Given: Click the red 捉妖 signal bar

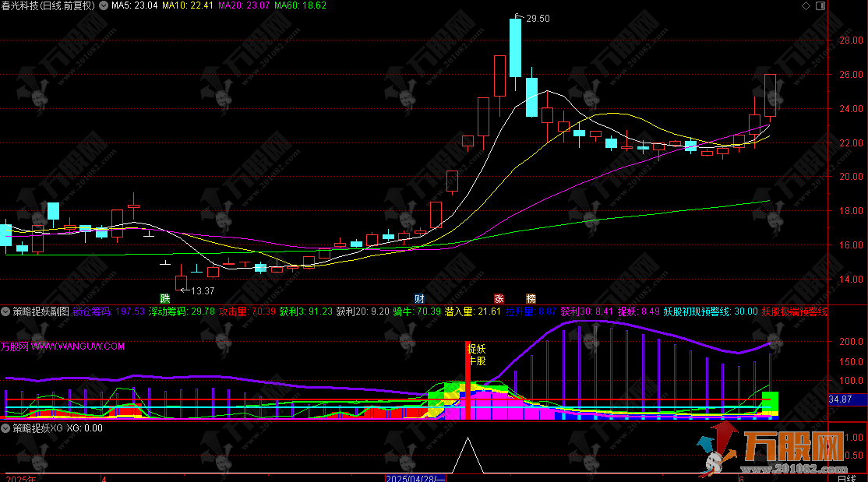Looking at the screenshot, I should [x=468, y=382].
